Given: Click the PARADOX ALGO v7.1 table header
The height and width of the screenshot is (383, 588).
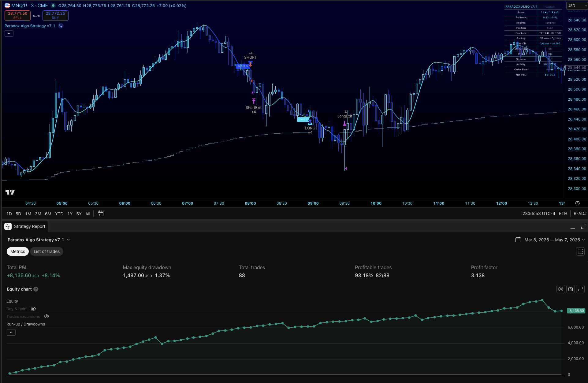Looking at the screenshot, I should click(521, 6).
